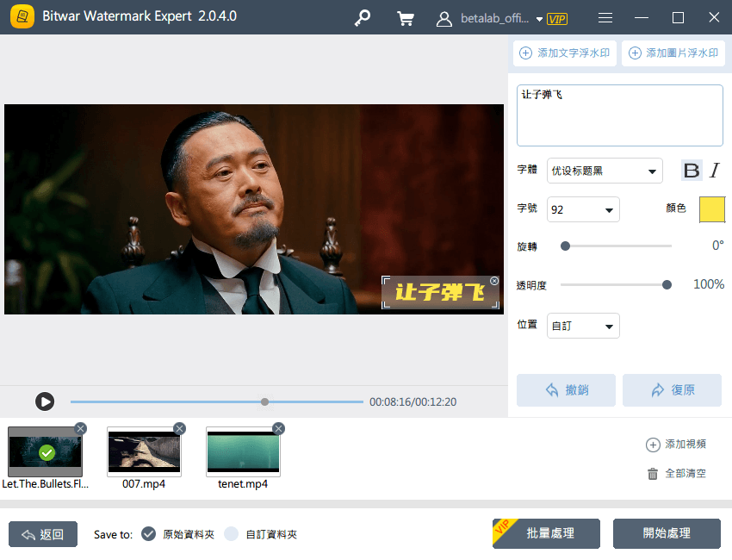Minimize the Bitwar window
Image resolution: width=732 pixels, height=560 pixels.
pyautogui.click(x=642, y=18)
